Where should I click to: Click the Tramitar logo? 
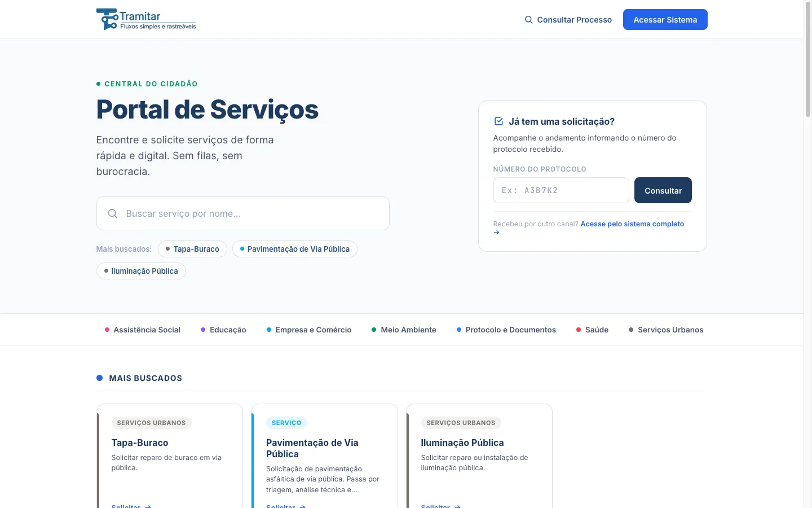(x=146, y=19)
